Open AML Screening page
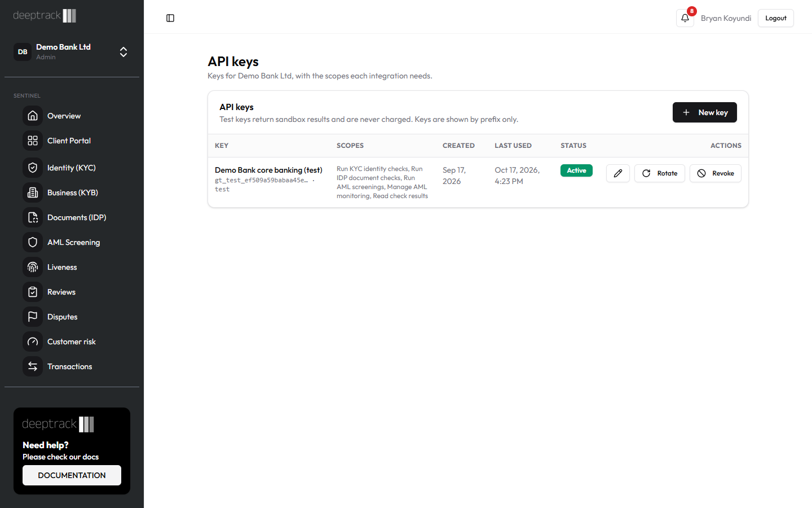This screenshot has width=812, height=508. pos(73,242)
